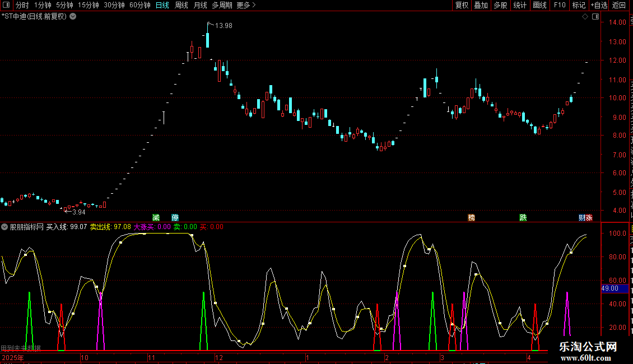Click the diamond icon in the chart's top-right corner
This screenshot has width=633, height=364.
click(585, 17)
